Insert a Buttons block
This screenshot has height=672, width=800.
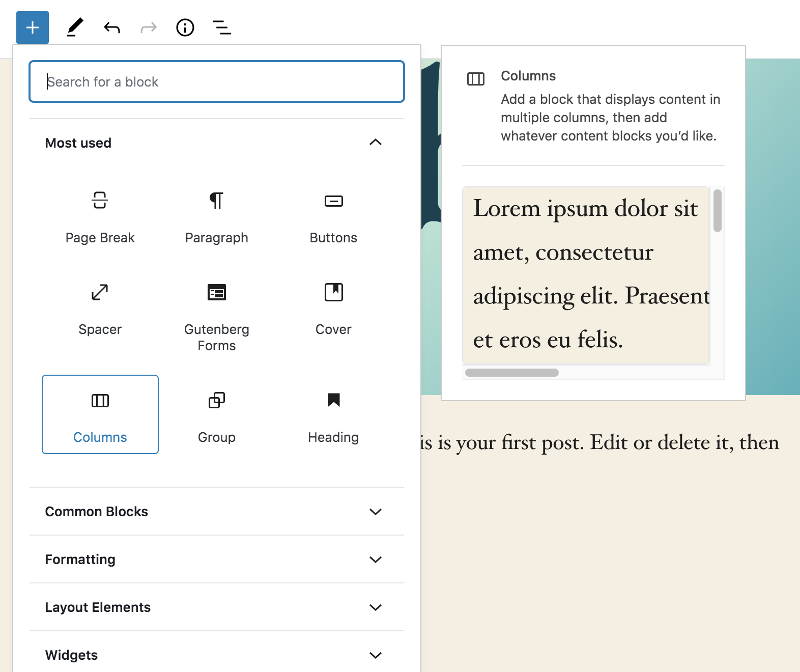pos(333,217)
